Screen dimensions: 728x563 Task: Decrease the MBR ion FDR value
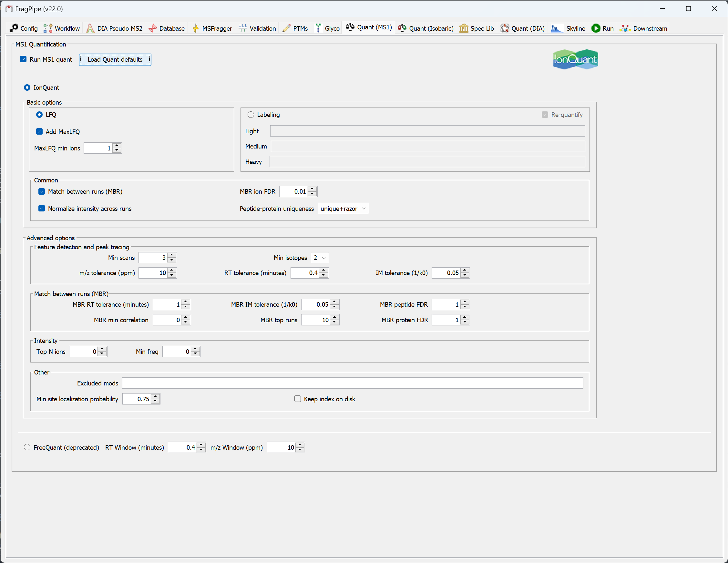tap(312, 194)
